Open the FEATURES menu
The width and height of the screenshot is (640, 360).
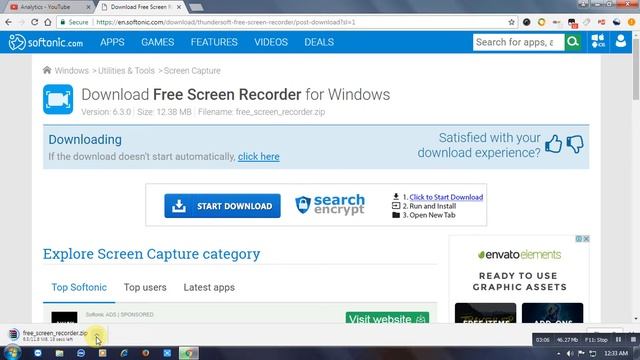tap(214, 42)
